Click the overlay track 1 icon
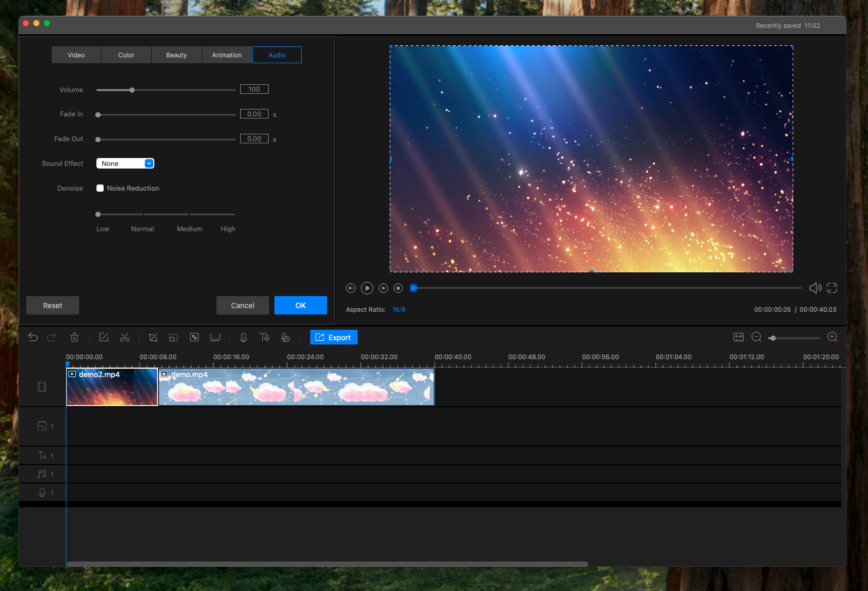The image size is (868, 591). pos(42,426)
